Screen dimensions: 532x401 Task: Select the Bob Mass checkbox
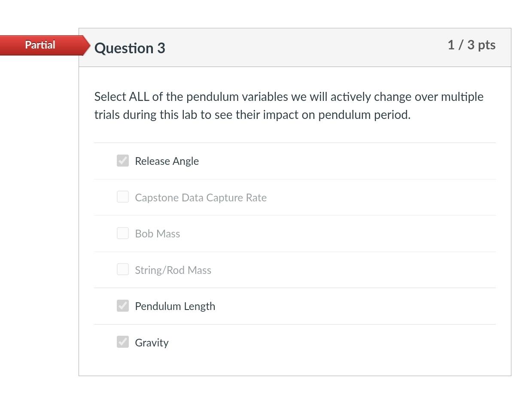(x=122, y=233)
